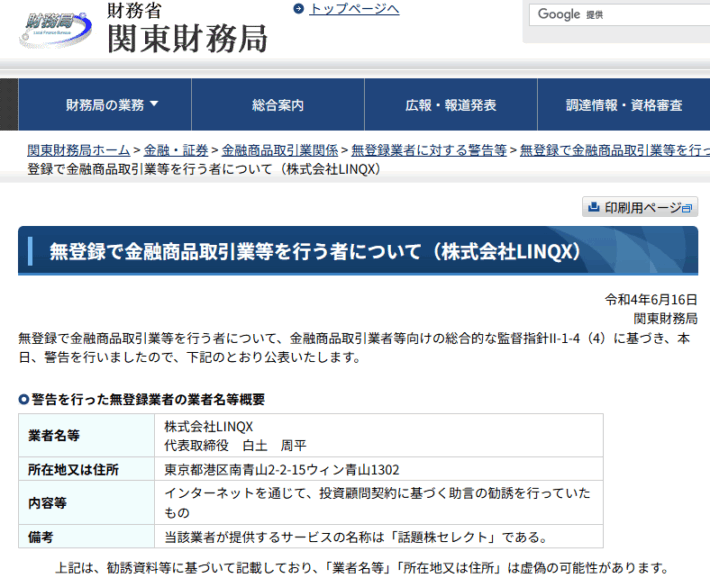Click the 所在地又は住所 table header cell

[x=86, y=469]
